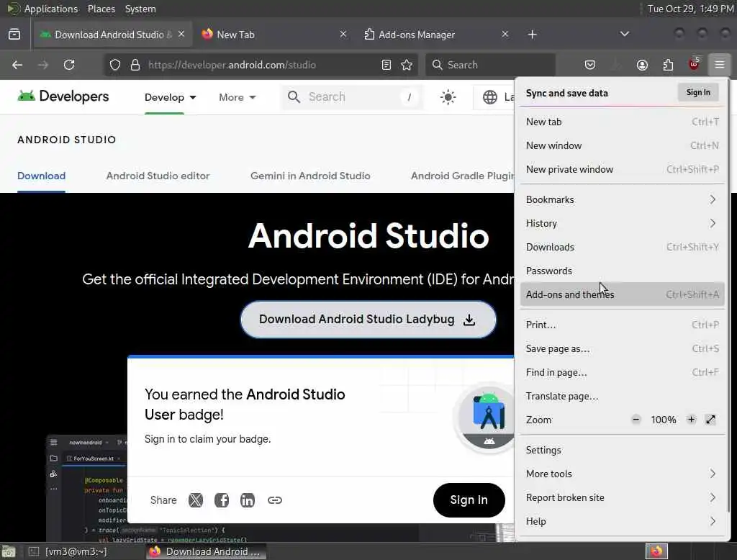Select Save page as… menu item
The width and height of the screenshot is (737, 560).
tap(623, 348)
